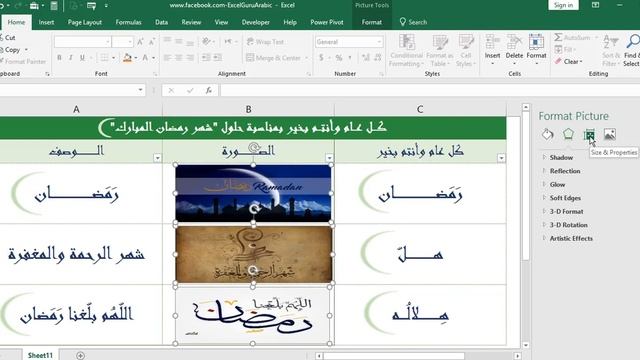Open column C filter dropdown
The image size is (640, 360).
tap(501, 158)
